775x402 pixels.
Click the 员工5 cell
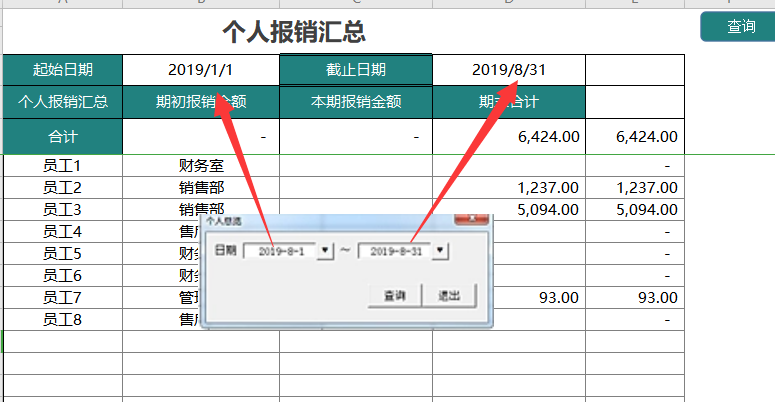click(x=63, y=254)
